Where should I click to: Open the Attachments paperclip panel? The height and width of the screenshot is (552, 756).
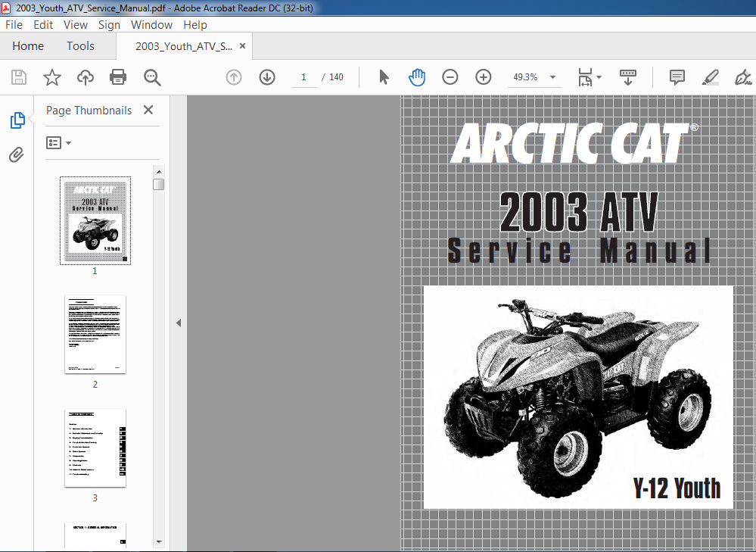click(17, 155)
